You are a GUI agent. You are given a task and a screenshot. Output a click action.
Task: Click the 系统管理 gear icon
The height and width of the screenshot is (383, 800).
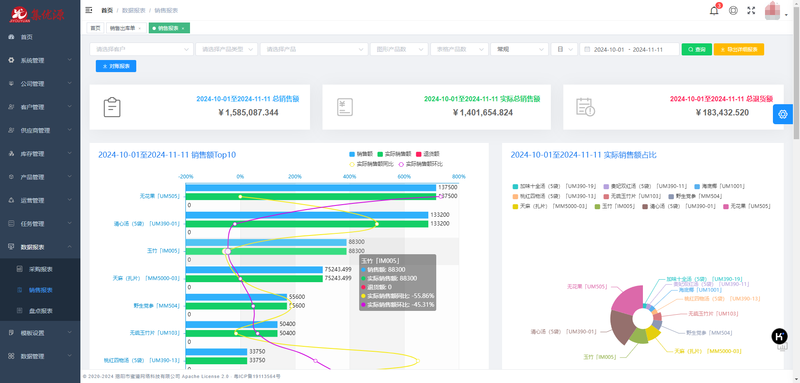coord(11,60)
